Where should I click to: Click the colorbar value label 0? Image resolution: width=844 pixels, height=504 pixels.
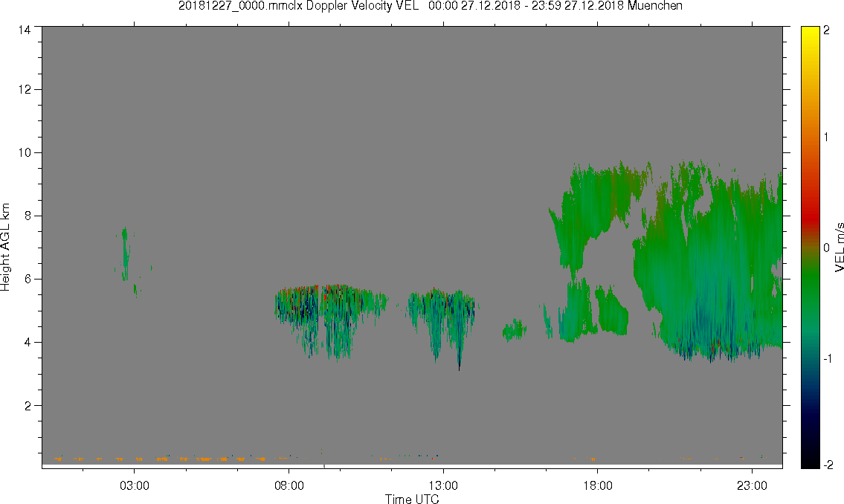click(827, 248)
